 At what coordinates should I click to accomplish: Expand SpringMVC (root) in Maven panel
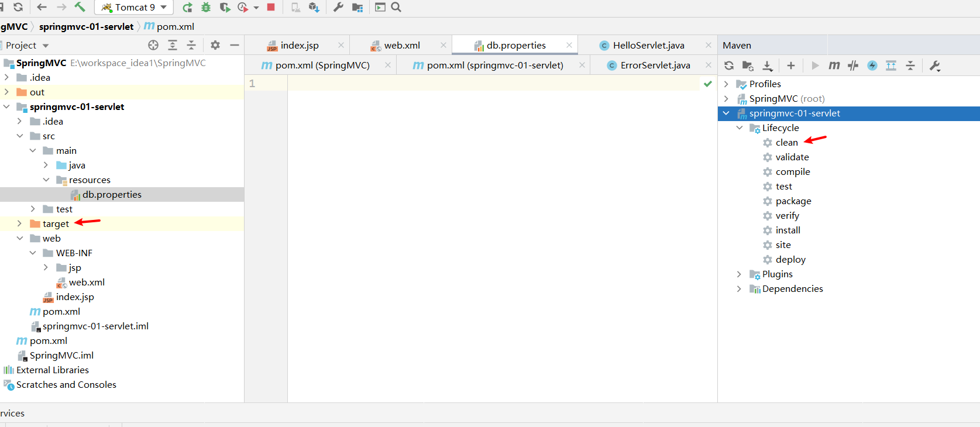[x=726, y=98]
